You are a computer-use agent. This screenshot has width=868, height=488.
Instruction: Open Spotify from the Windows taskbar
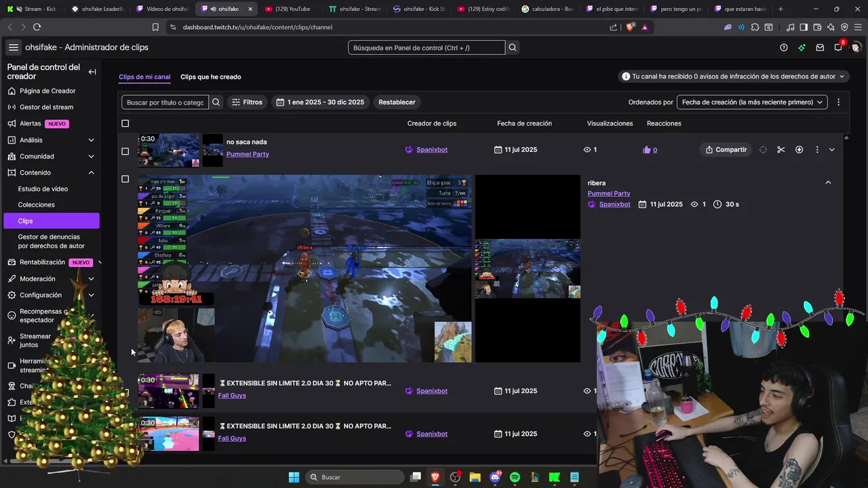click(515, 477)
